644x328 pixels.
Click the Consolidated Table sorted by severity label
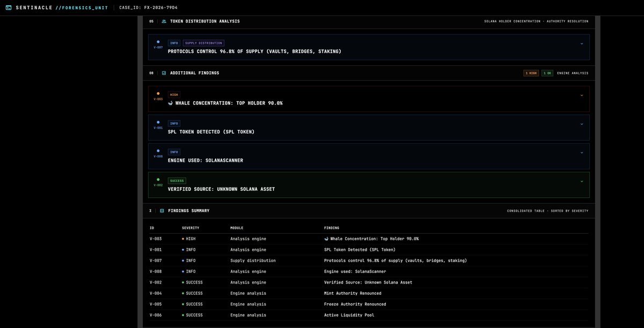pyautogui.click(x=548, y=211)
